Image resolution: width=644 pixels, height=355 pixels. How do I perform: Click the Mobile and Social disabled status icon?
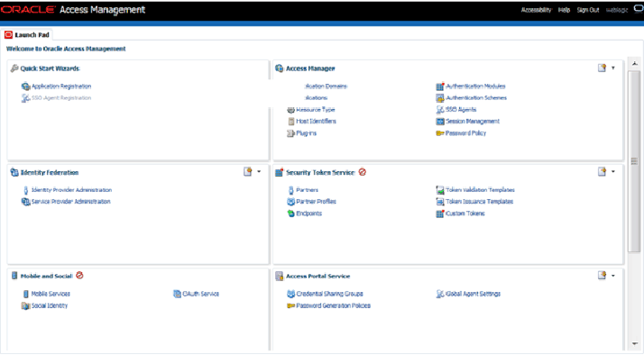pos(79,276)
